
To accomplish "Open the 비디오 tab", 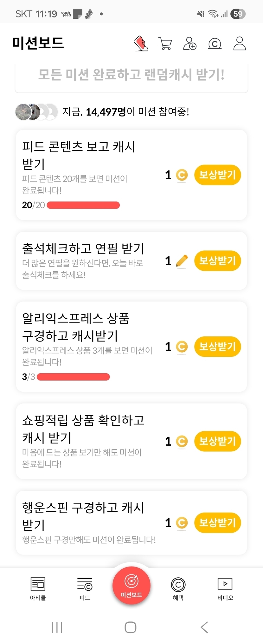I will (225, 589).
